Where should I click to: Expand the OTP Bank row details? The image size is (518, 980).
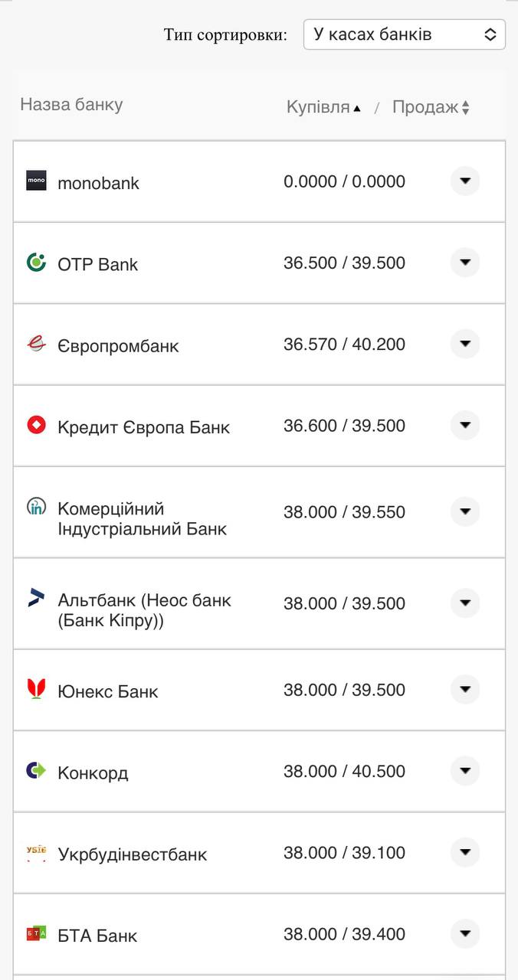tap(465, 263)
